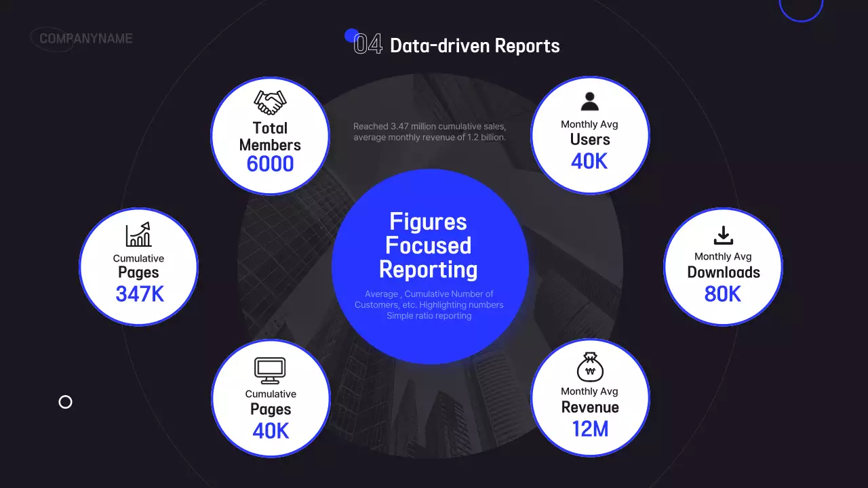Click the money bag icon above Monthly Avg Revenue
868x488 pixels.
pyautogui.click(x=589, y=367)
